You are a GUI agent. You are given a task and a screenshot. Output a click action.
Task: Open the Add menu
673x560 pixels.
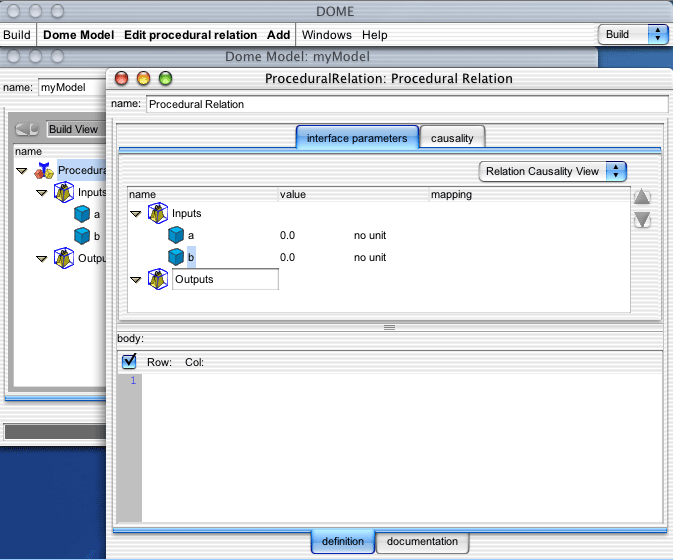[279, 35]
